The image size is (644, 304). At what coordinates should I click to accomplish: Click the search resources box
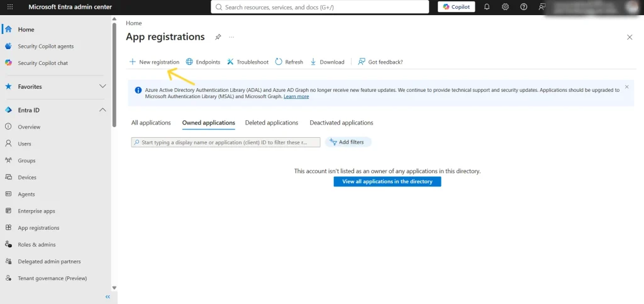tap(319, 7)
